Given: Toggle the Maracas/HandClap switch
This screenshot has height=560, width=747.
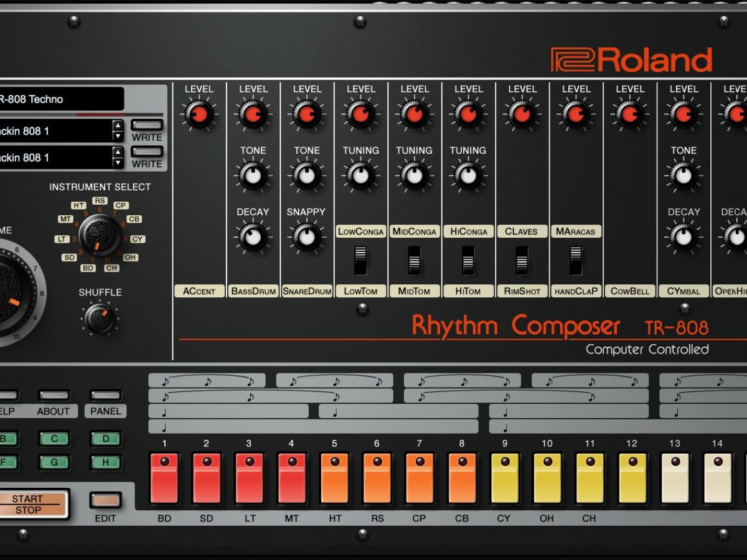Looking at the screenshot, I should pyautogui.click(x=576, y=260).
